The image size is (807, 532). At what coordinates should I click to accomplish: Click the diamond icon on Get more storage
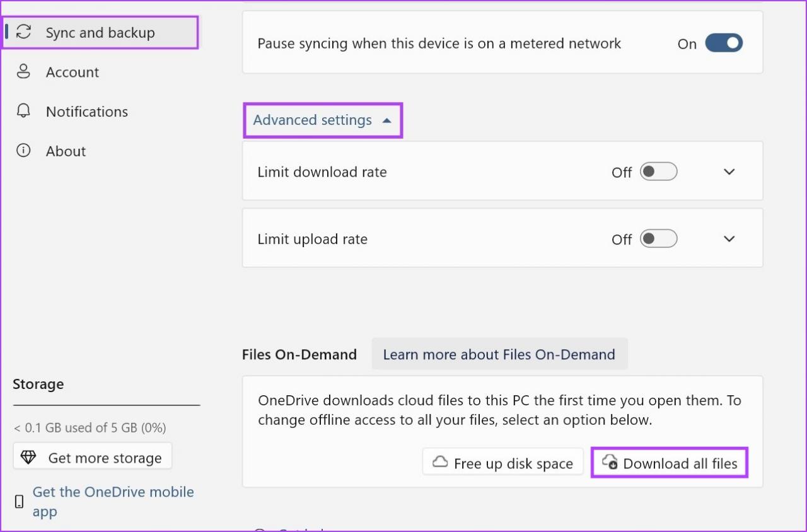pyautogui.click(x=28, y=457)
